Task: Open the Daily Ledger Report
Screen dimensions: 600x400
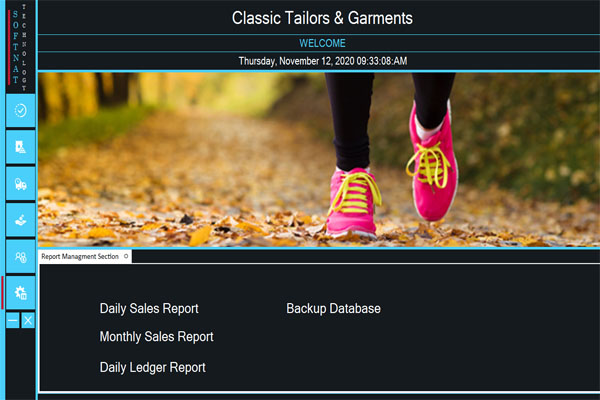Action: (x=152, y=367)
